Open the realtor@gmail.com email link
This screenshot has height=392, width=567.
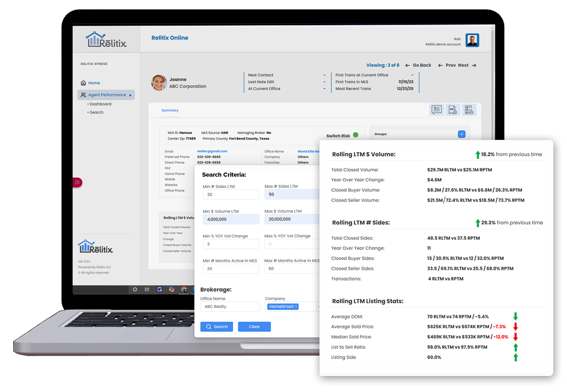pyautogui.click(x=212, y=151)
